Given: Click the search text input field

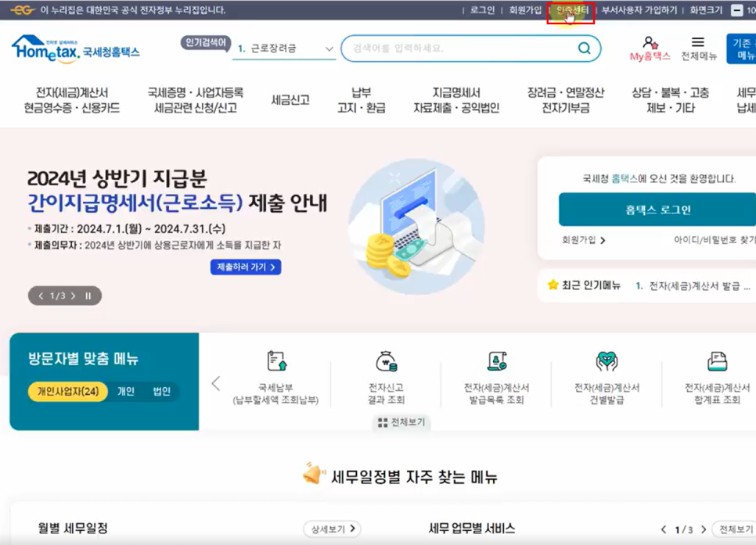Looking at the screenshot, I should (458, 48).
